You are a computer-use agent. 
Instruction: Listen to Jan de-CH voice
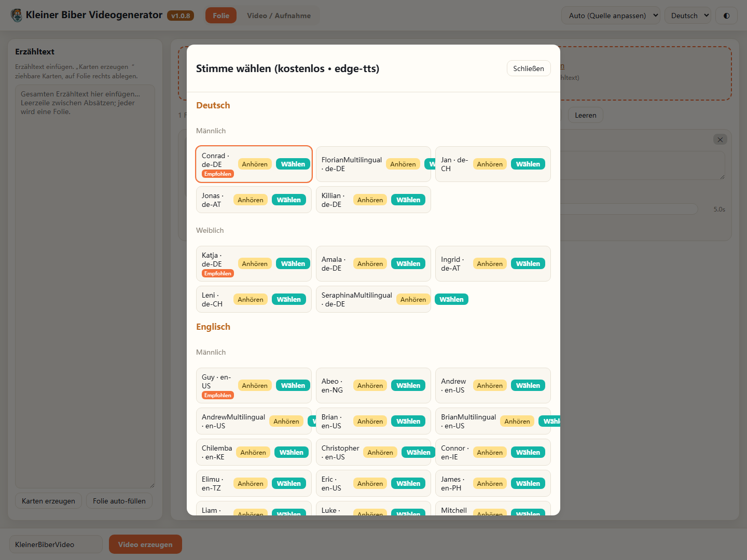coord(490,164)
